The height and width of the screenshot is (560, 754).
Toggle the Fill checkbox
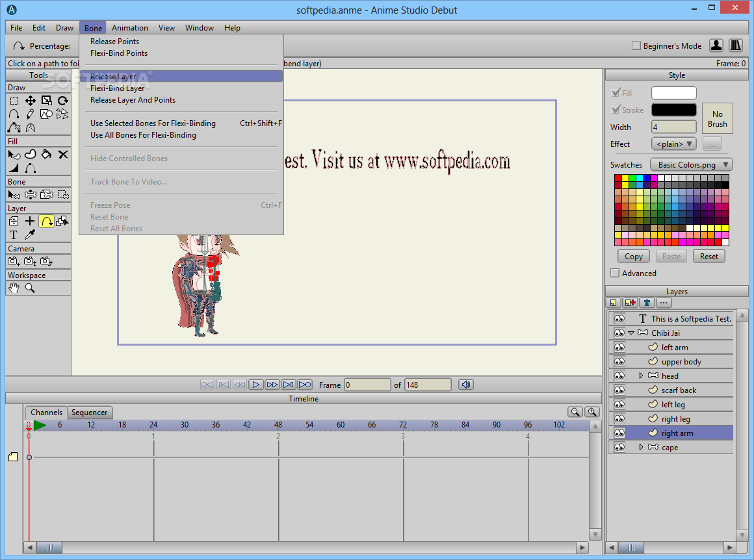615,93
